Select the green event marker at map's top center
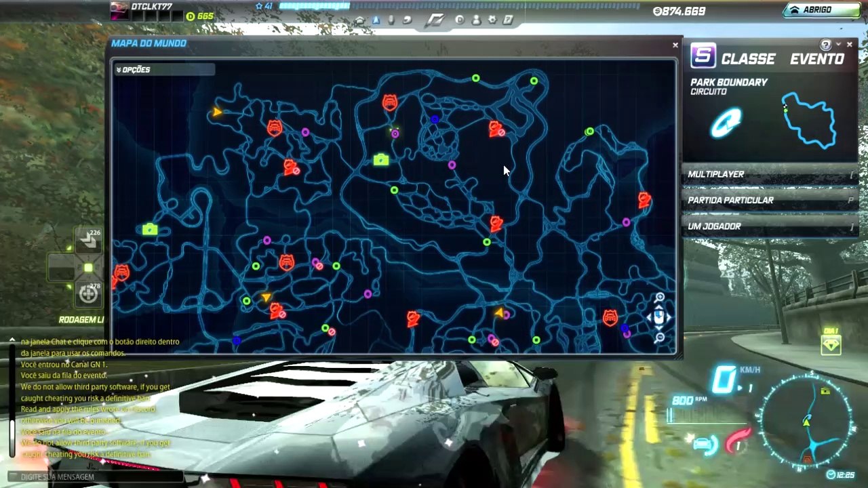 (475, 79)
